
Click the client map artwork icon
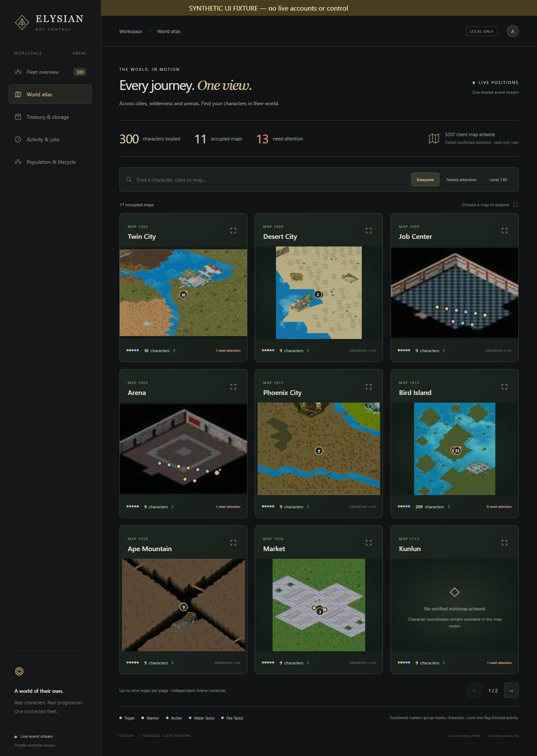coord(434,138)
